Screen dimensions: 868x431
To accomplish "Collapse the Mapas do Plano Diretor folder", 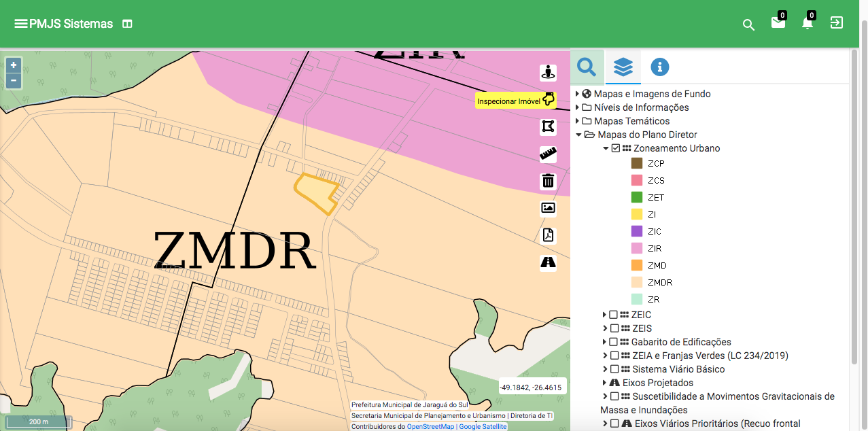I will point(578,135).
